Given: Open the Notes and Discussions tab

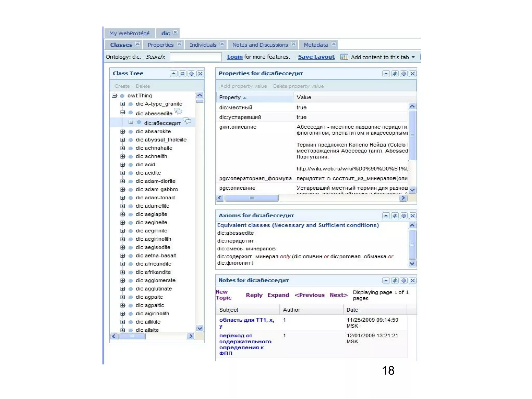Looking at the screenshot, I should point(260,45).
